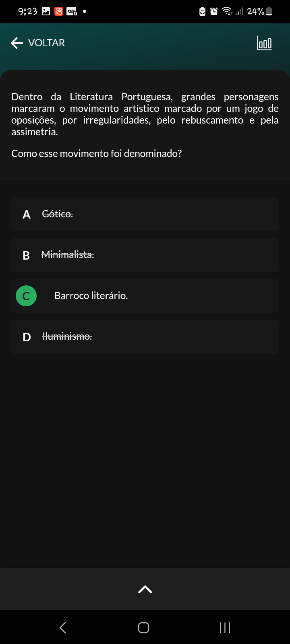Click the Barroco literário answer text

91,296
